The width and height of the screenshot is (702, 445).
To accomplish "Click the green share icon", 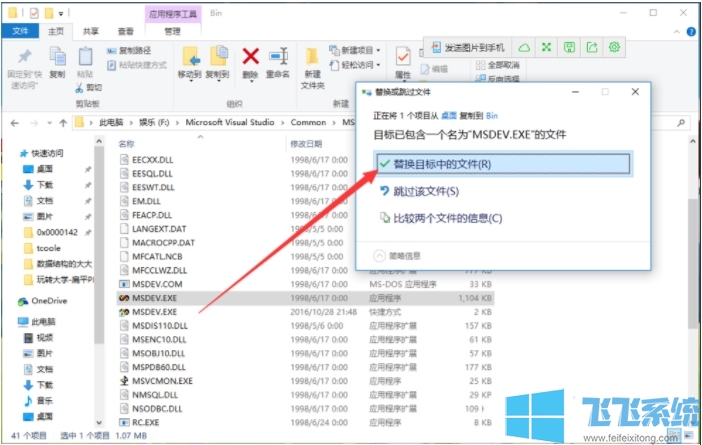I will [x=592, y=47].
